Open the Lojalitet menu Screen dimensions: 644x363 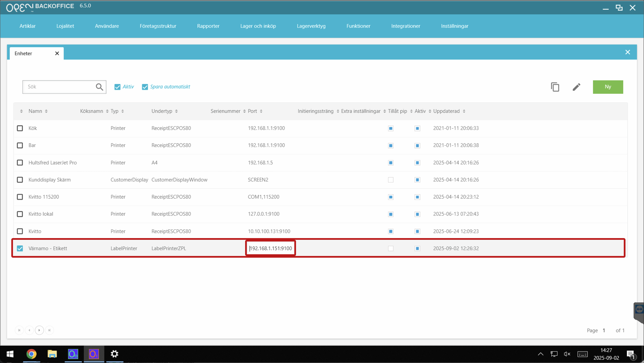click(x=65, y=26)
